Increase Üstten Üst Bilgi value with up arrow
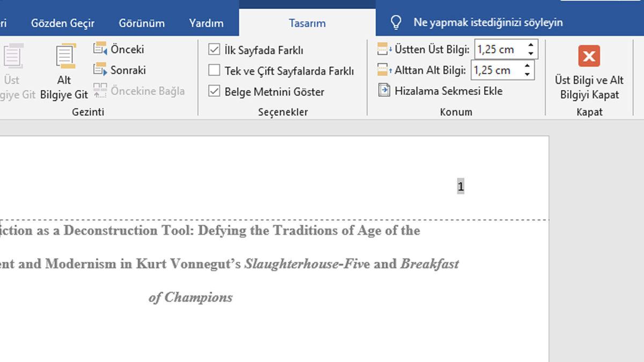Image resolution: width=644 pixels, height=362 pixels. pyautogui.click(x=531, y=45)
